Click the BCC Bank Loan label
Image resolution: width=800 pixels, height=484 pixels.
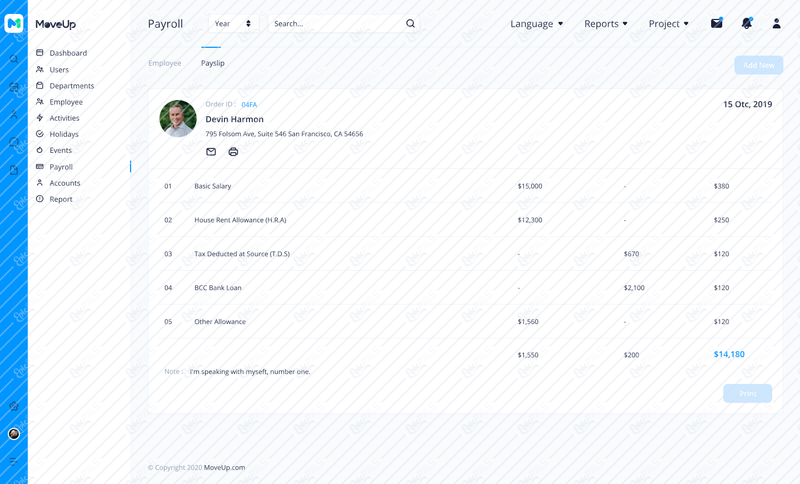tap(218, 288)
